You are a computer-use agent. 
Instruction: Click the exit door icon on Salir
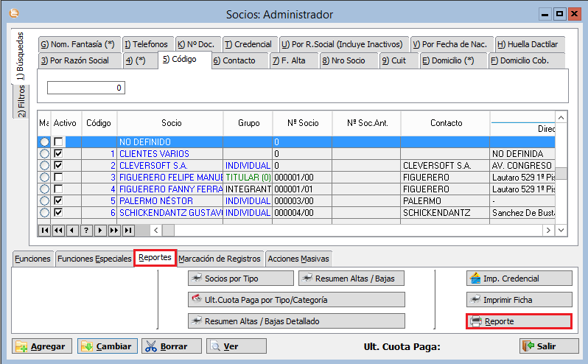coord(528,346)
